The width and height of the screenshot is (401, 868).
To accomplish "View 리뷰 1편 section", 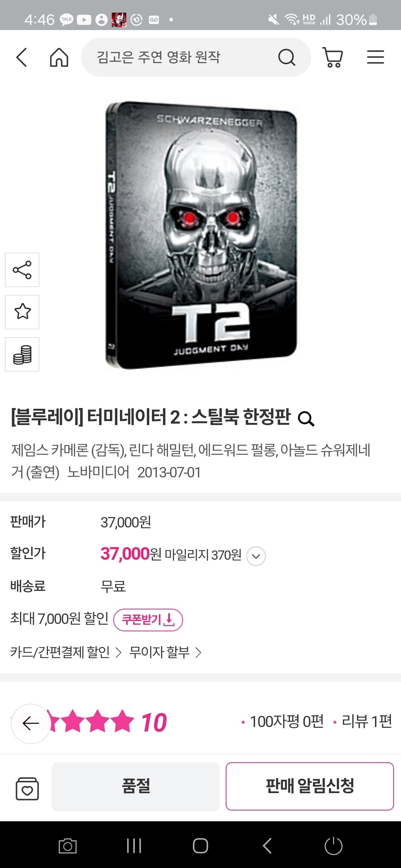I will (x=363, y=721).
